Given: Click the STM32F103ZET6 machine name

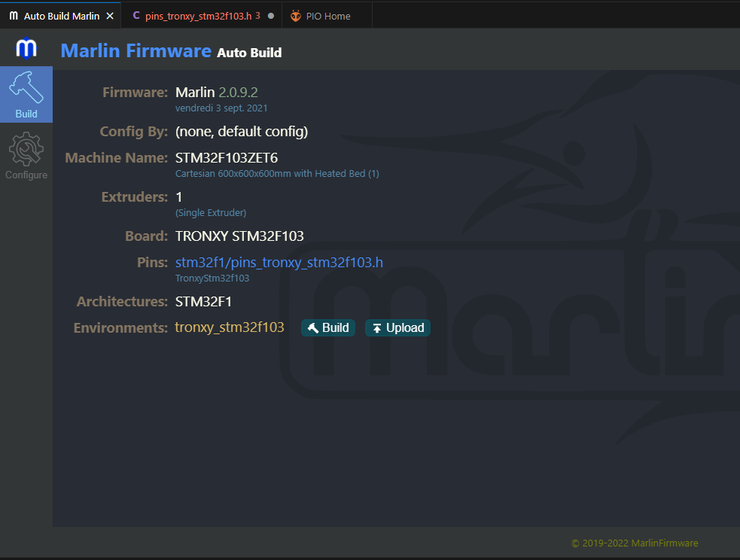Looking at the screenshot, I should (227, 157).
